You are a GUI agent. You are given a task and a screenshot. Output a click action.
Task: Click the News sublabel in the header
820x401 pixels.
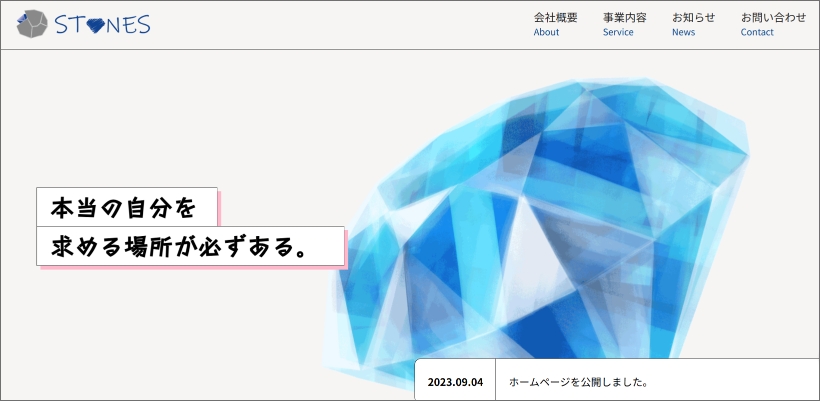click(x=683, y=32)
